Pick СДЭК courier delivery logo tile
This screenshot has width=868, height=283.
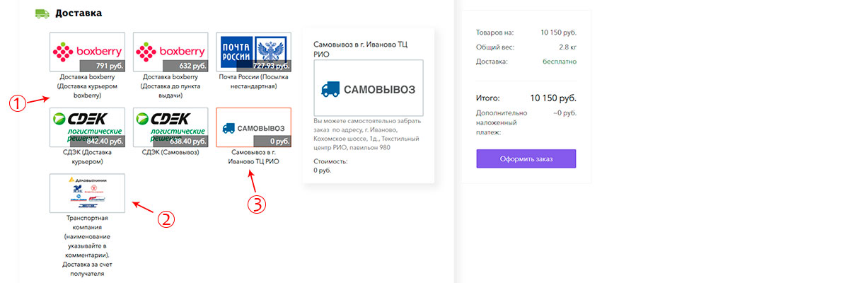coord(87,127)
